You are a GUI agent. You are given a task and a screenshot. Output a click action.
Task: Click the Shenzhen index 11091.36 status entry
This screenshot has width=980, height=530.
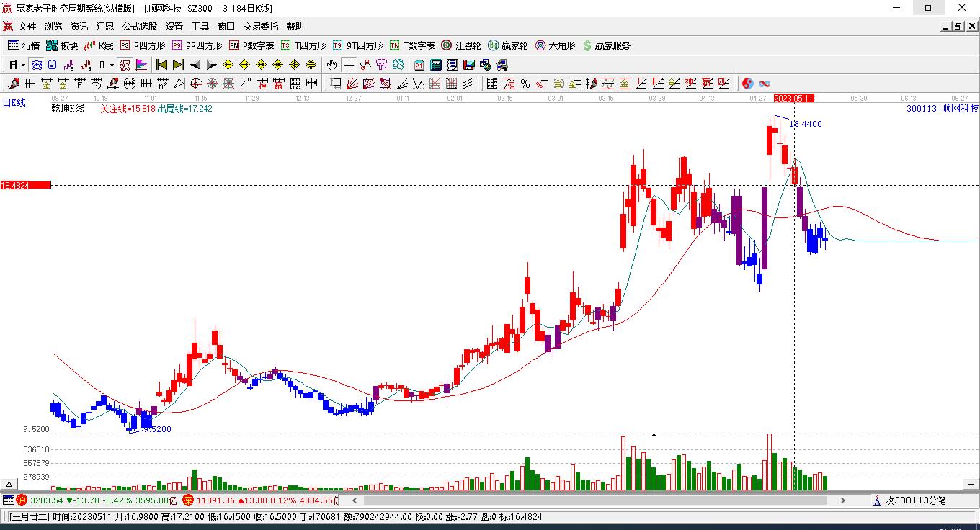tap(260, 500)
